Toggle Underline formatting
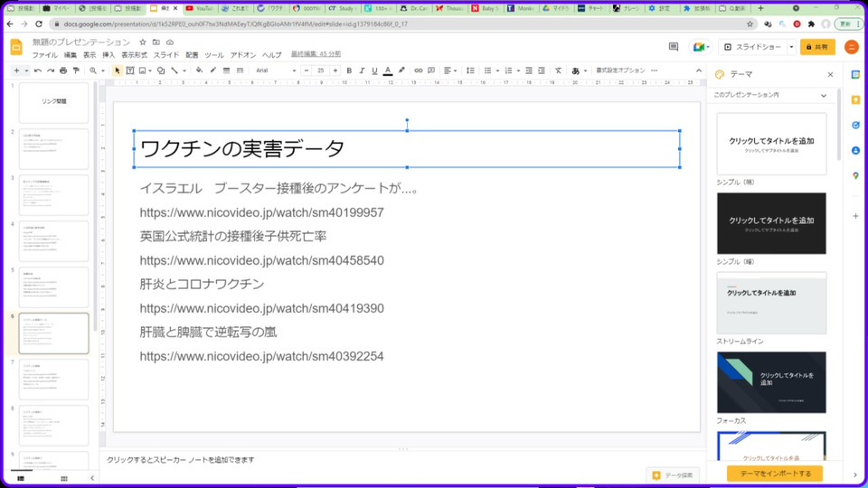Viewport: 868px width, 488px height. [x=374, y=70]
